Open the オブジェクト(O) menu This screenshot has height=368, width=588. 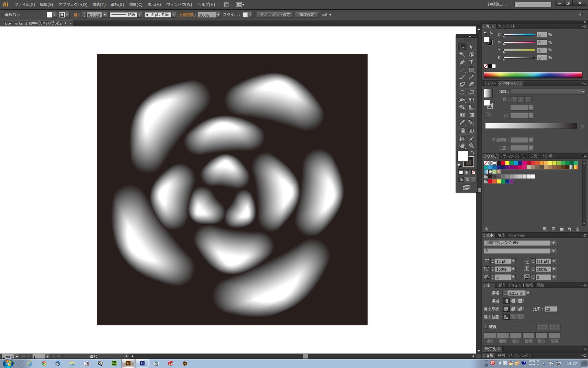pos(73,5)
